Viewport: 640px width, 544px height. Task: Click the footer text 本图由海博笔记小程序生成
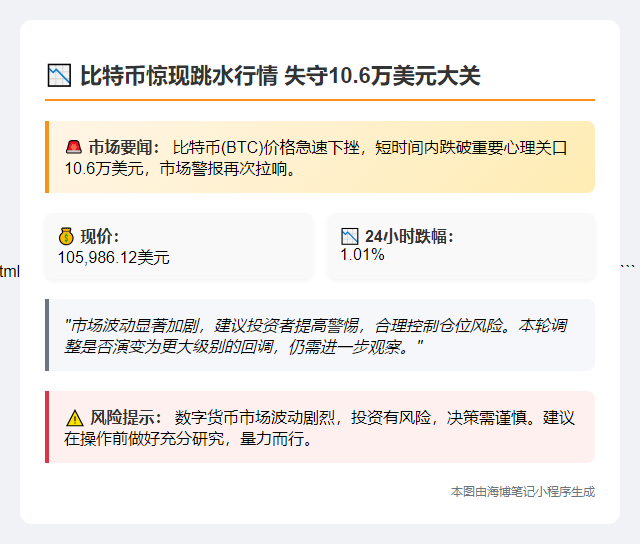523,492
